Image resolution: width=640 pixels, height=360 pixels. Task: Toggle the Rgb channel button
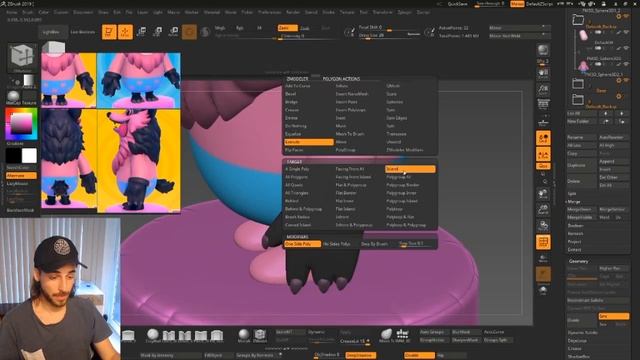pyautogui.click(x=240, y=28)
